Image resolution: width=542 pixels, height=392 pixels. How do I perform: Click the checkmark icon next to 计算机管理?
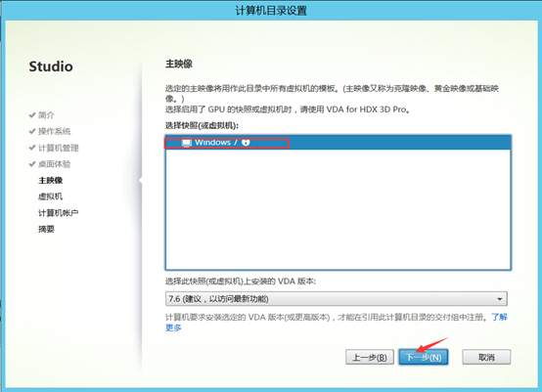pos(32,148)
